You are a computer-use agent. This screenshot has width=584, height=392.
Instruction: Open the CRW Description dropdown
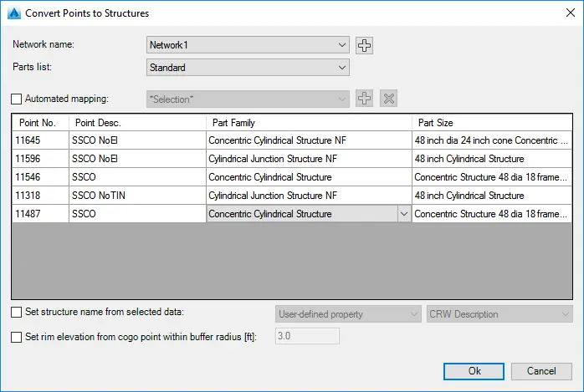click(499, 314)
